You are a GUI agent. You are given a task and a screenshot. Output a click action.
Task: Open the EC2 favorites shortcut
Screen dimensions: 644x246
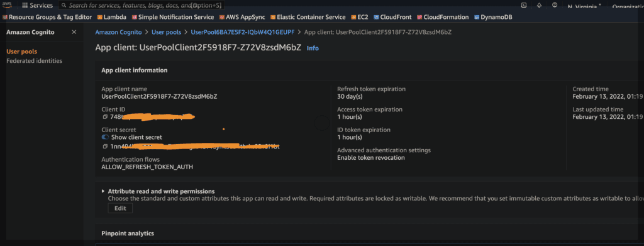360,17
